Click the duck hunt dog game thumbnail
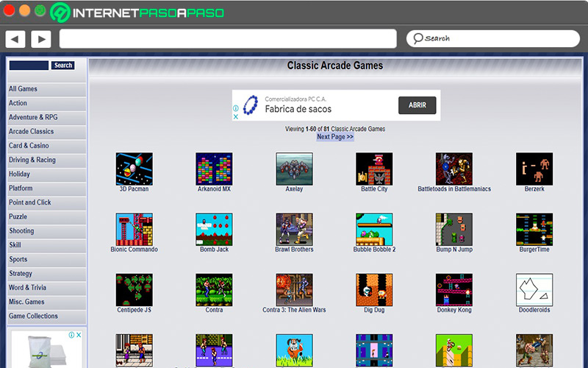The height and width of the screenshot is (368, 588). click(295, 351)
